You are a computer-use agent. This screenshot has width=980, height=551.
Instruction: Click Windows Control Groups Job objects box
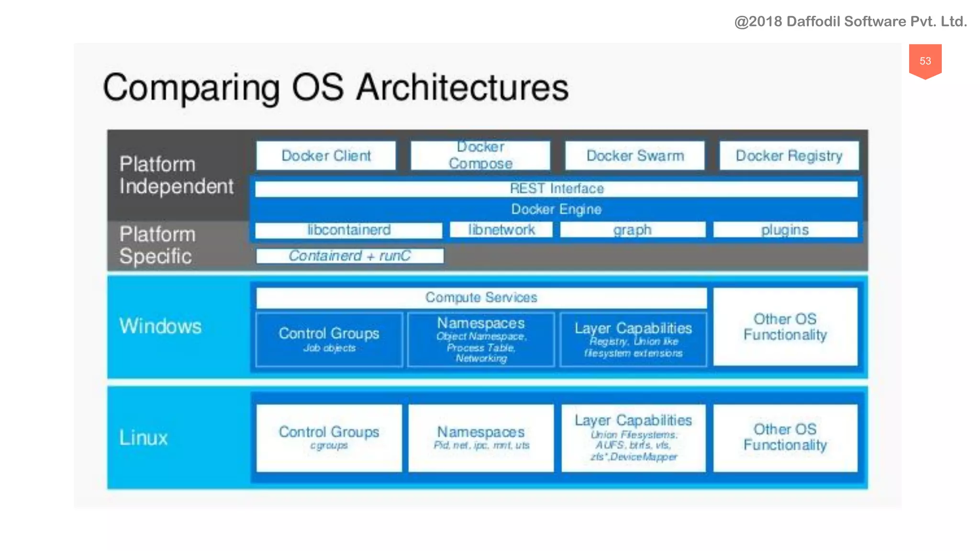click(x=329, y=340)
